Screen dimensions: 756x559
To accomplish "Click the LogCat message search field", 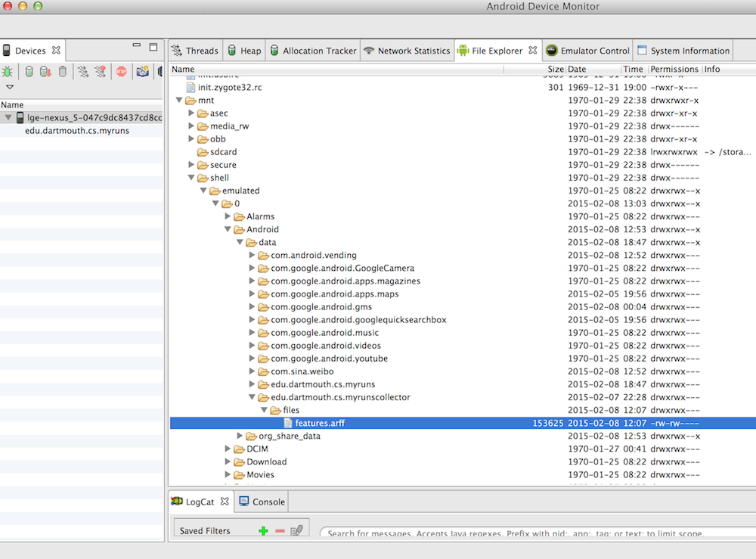I will pyautogui.click(x=538, y=533).
